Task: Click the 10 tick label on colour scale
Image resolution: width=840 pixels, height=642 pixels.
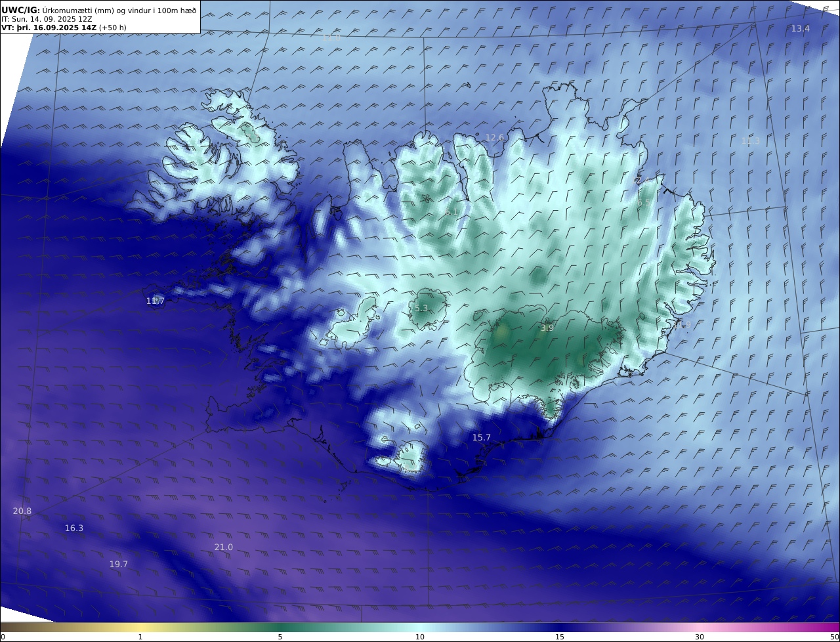Action: tap(420, 637)
